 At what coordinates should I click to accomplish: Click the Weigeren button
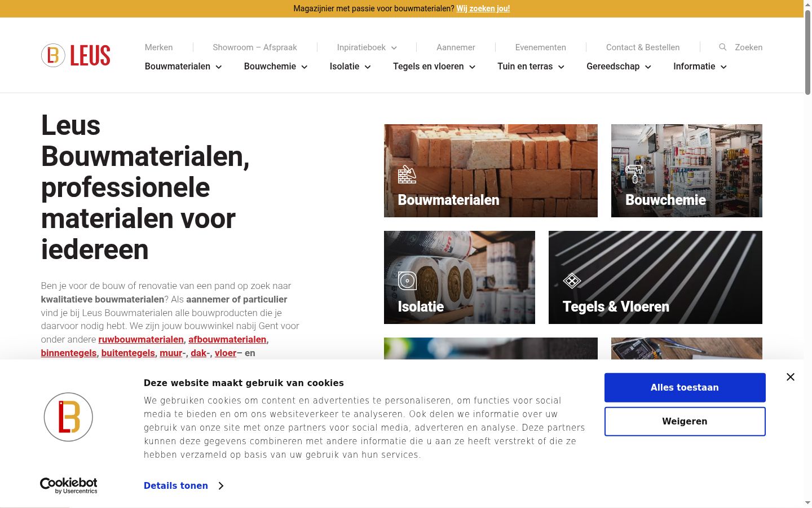point(685,422)
